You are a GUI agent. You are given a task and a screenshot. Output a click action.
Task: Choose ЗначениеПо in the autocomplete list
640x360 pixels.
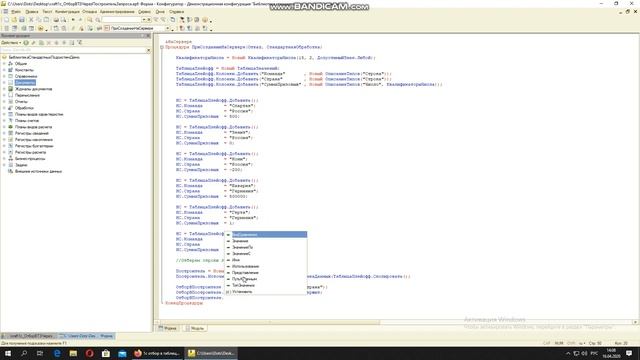(266, 247)
